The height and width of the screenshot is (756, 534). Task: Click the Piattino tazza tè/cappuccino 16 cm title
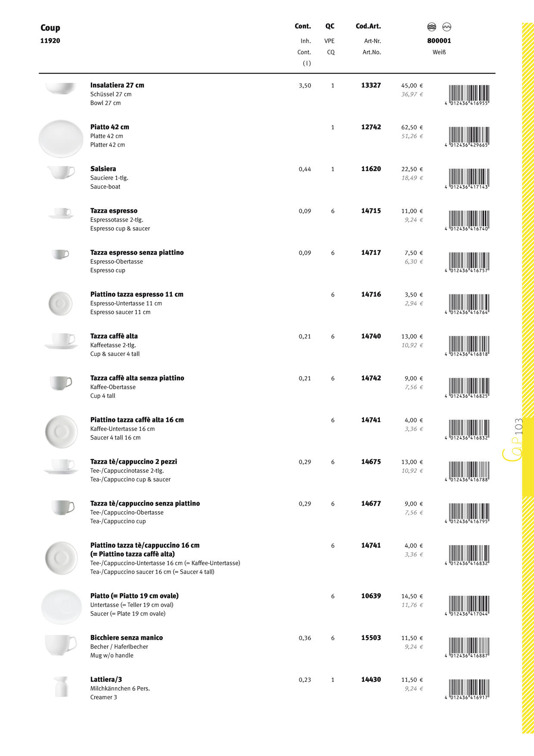pos(145,545)
